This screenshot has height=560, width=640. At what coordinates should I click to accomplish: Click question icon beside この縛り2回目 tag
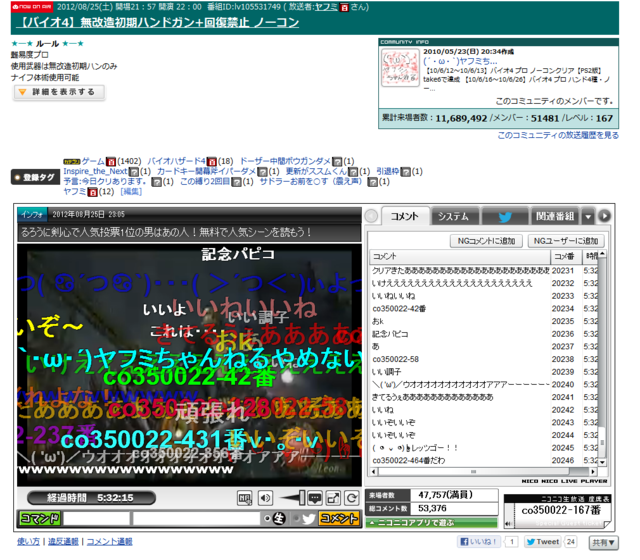236,182
